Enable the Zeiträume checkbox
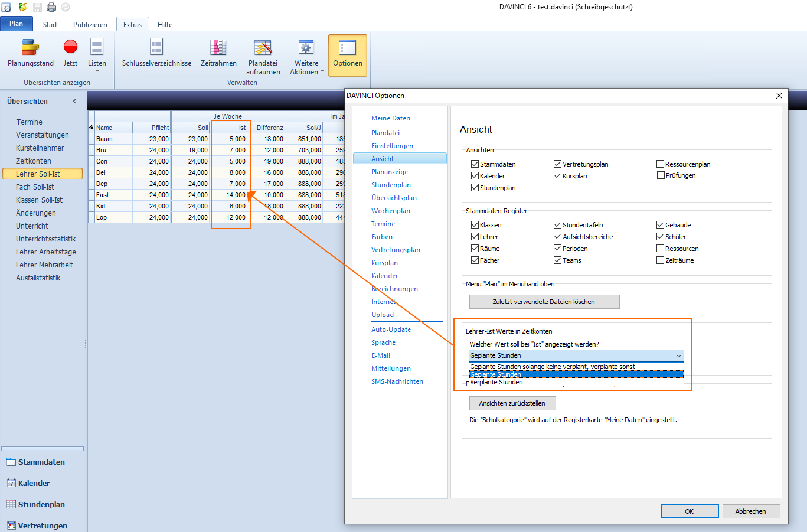The width and height of the screenshot is (807, 532). tap(661, 260)
